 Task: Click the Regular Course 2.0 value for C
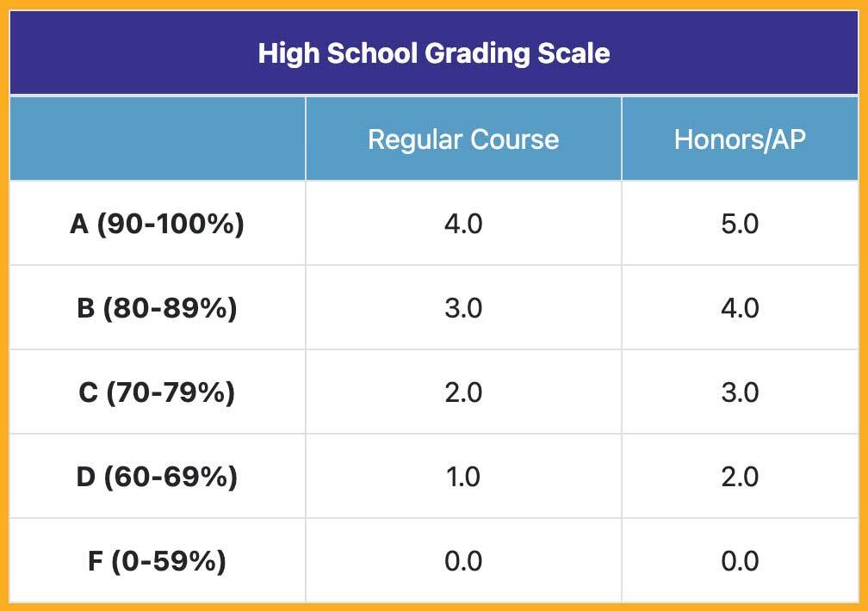click(x=463, y=392)
